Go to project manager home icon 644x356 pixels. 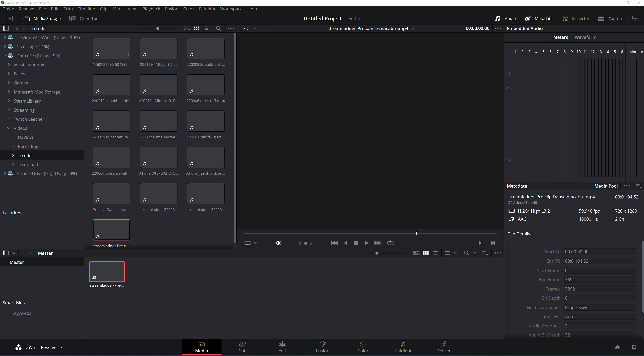coord(617,347)
